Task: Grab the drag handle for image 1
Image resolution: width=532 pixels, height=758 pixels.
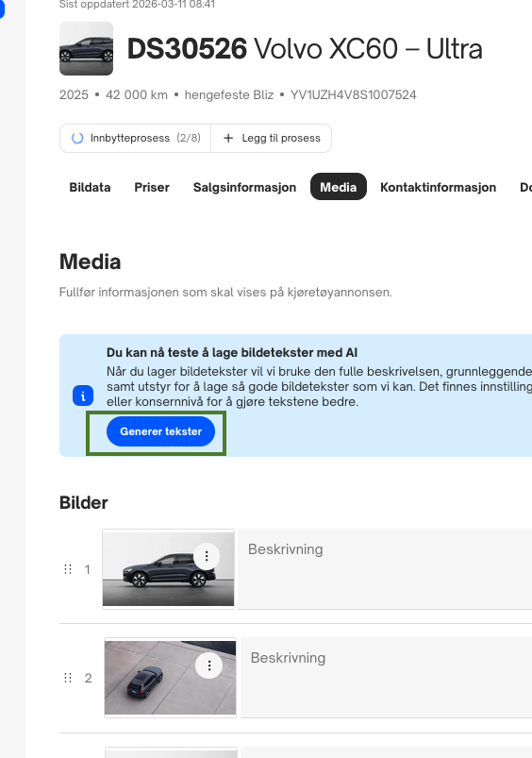Action: coord(68,569)
